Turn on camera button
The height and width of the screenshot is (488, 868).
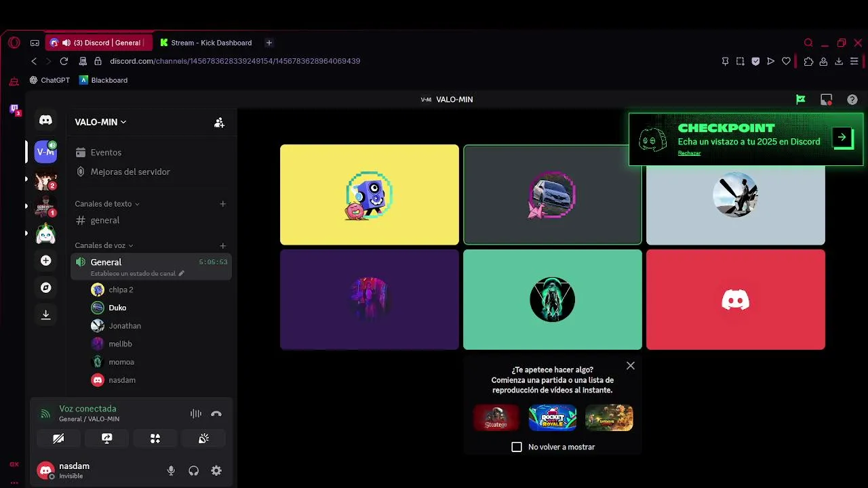(58, 439)
